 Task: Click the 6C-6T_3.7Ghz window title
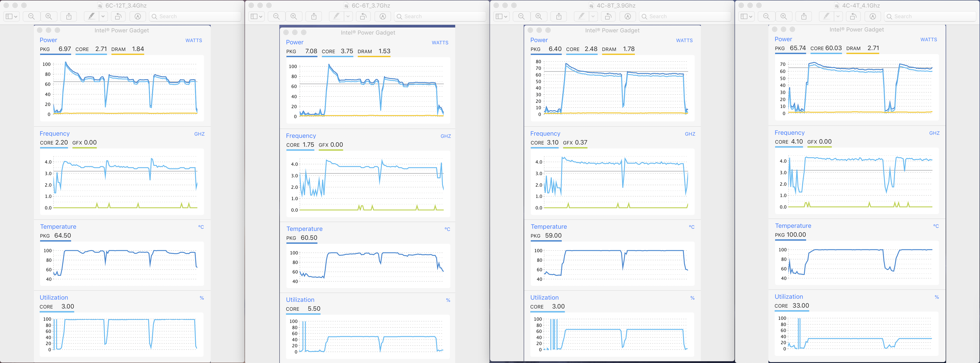point(371,5)
